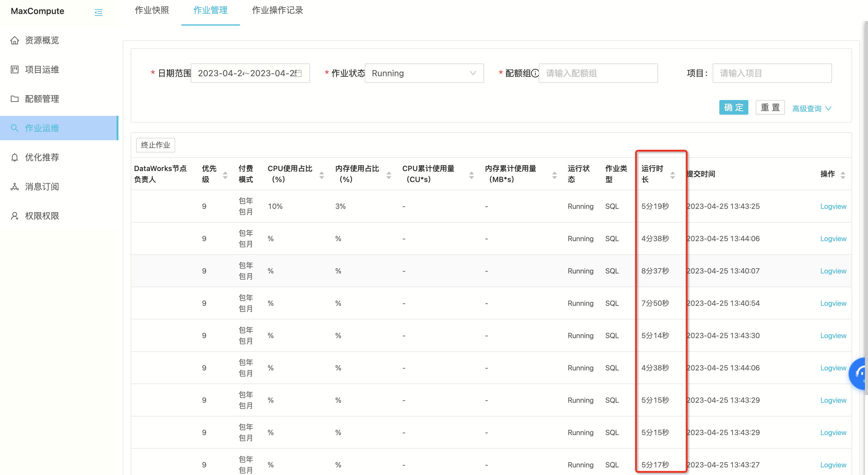Click the 确定 confirm button

coord(733,107)
